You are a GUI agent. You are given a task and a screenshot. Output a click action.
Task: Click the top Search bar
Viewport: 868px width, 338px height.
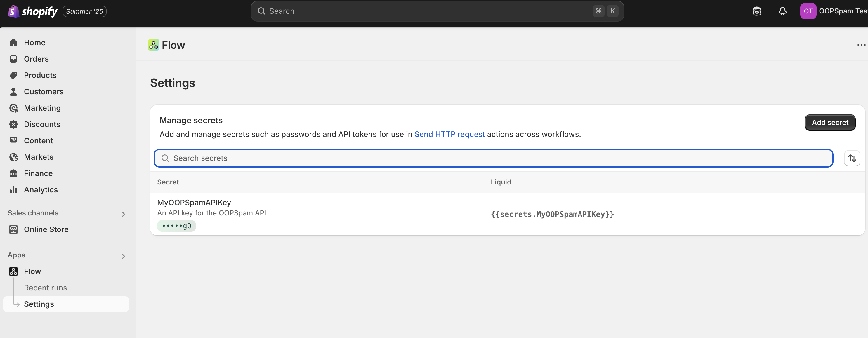coord(437,11)
